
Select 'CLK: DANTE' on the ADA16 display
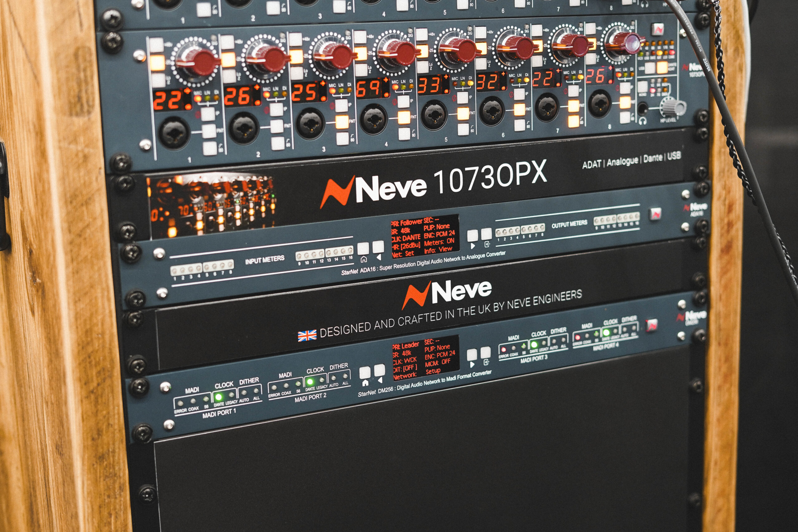pyautogui.click(x=406, y=237)
